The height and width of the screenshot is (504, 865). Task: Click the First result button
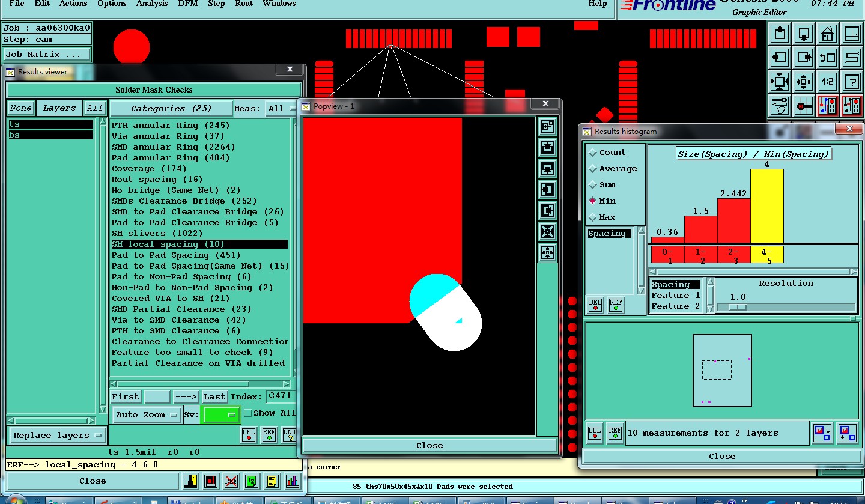[126, 397]
